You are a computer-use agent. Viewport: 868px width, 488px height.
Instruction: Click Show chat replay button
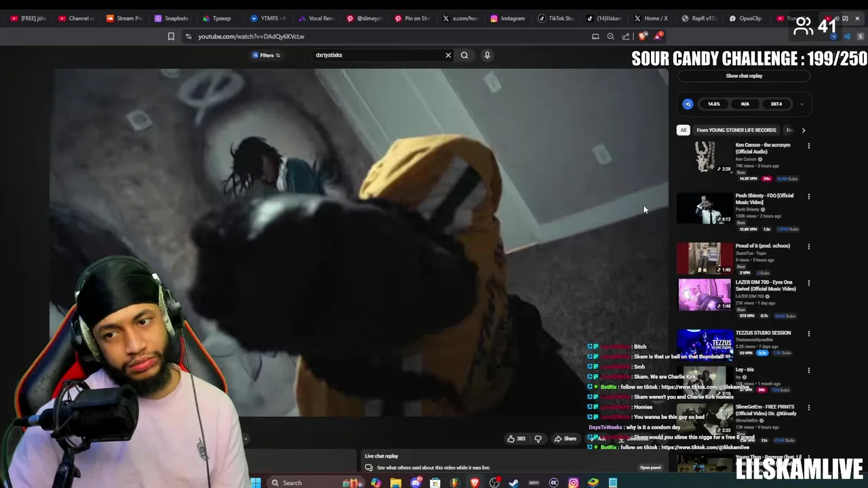tap(744, 76)
